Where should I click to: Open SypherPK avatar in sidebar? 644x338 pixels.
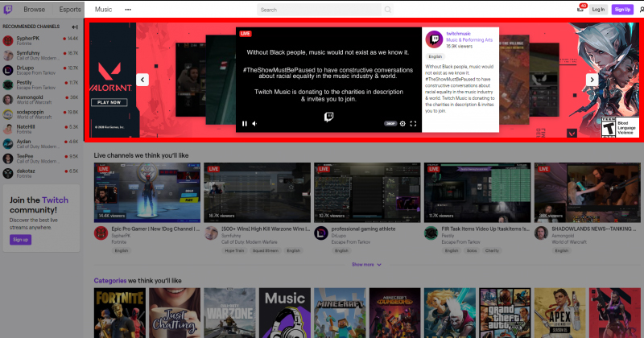point(8,40)
